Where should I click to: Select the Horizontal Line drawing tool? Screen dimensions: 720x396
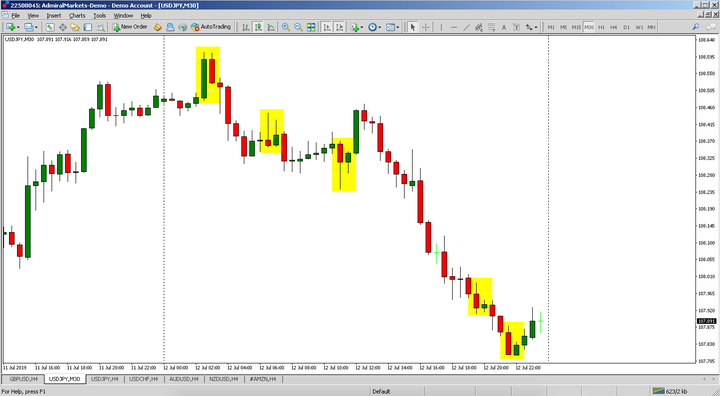click(454, 27)
